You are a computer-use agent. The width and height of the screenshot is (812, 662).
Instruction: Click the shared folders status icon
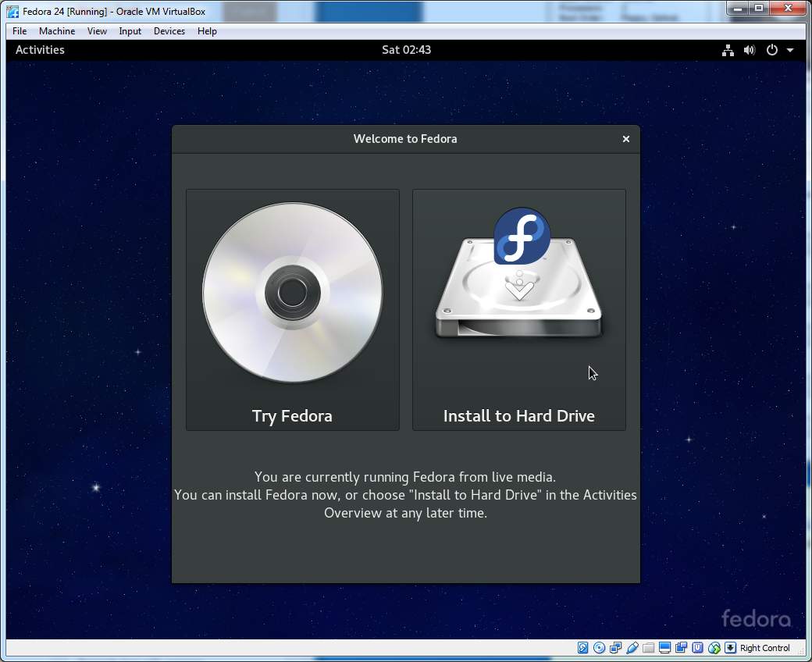648,647
